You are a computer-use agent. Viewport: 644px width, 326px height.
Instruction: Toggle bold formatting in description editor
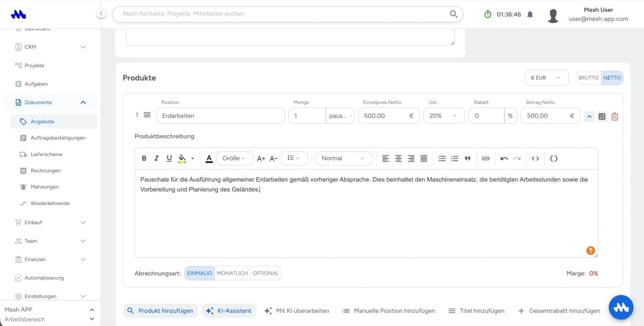tap(144, 158)
